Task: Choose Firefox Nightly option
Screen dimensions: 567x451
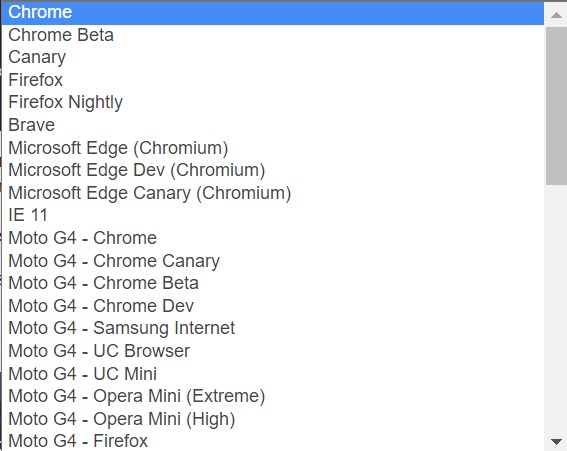Action: [x=273, y=103]
